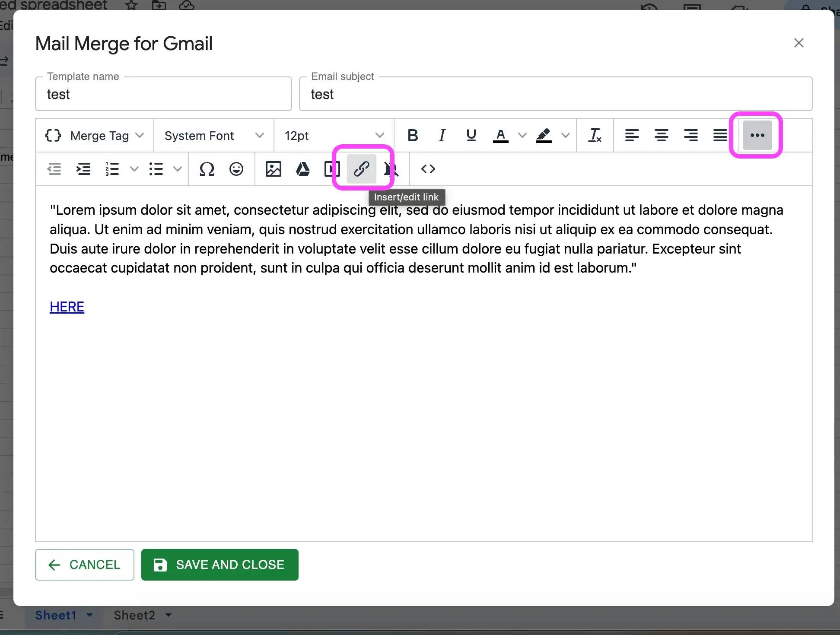This screenshot has width=840, height=635.
Task: Insert media with the play icon
Action: pyautogui.click(x=331, y=169)
